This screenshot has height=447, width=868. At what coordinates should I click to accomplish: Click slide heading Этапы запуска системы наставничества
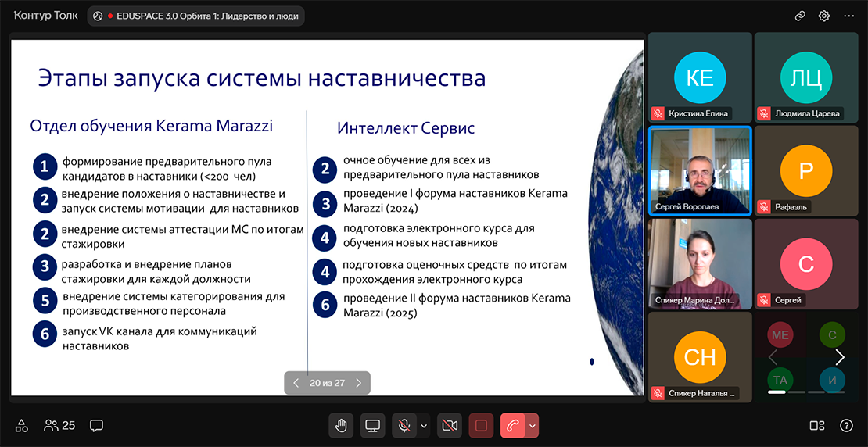(262, 78)
